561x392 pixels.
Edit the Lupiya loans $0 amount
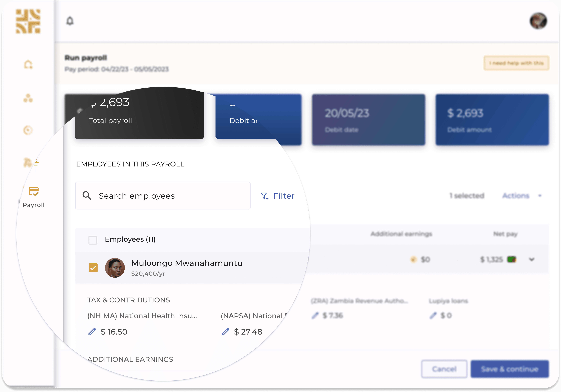433,316
